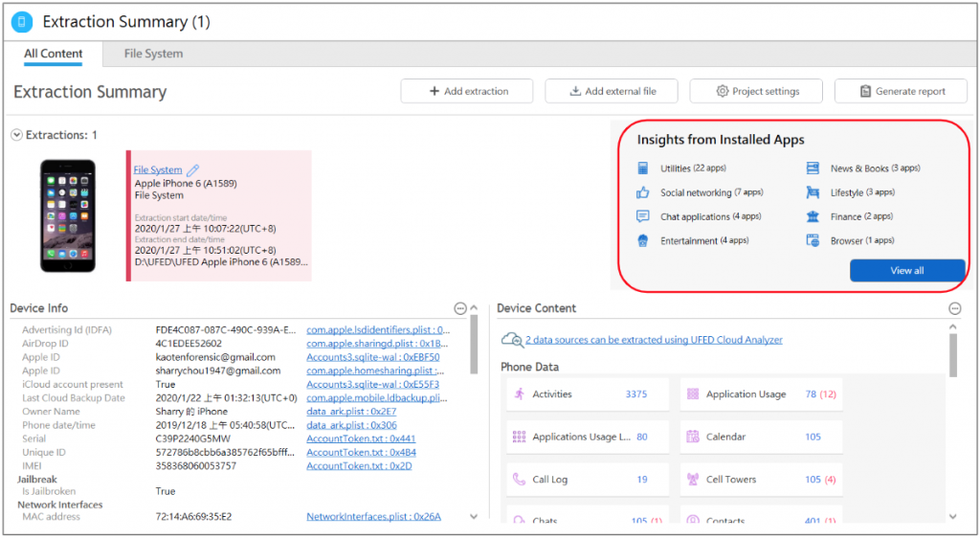Image resolution: width=980 pixels, height=539 pixels.
Task: Click the Device Info panel down arrow
Action: point(474,516)
